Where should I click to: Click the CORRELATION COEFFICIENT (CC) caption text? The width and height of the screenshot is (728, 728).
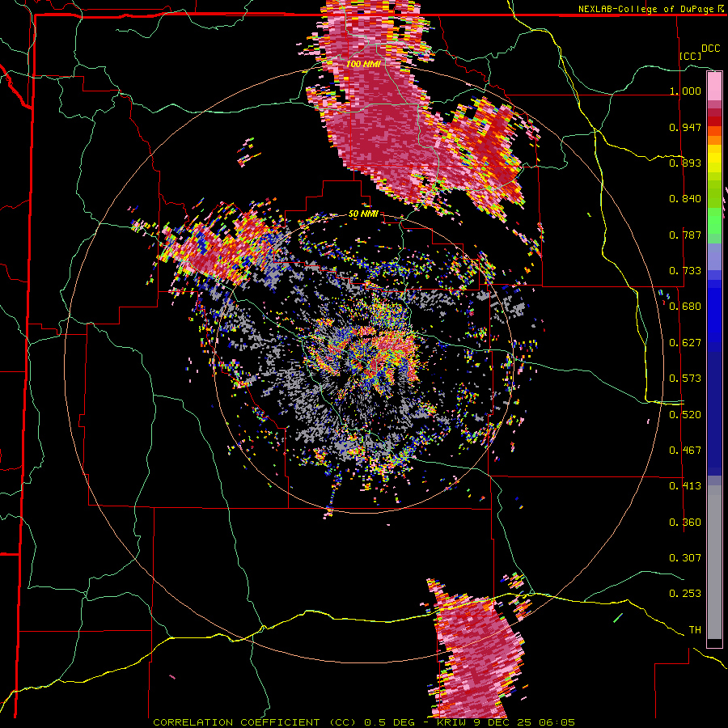tap(255, 722)
